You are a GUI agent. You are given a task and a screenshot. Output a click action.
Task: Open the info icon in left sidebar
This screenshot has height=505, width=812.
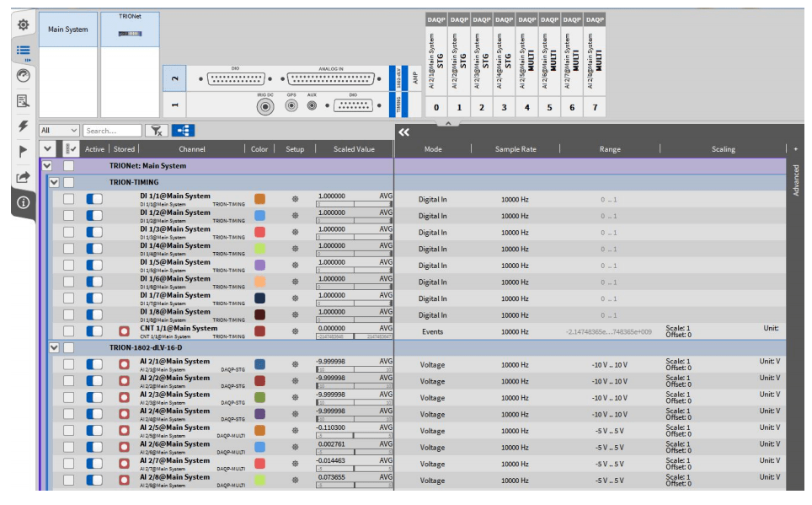pyautogui.click(x=24, y=202)
